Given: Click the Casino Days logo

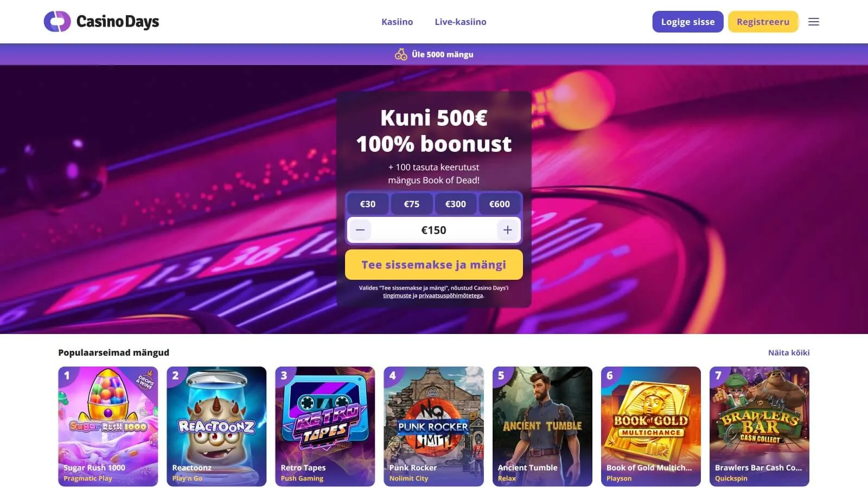Looking at the screenshot, I should tap(101, 22).
